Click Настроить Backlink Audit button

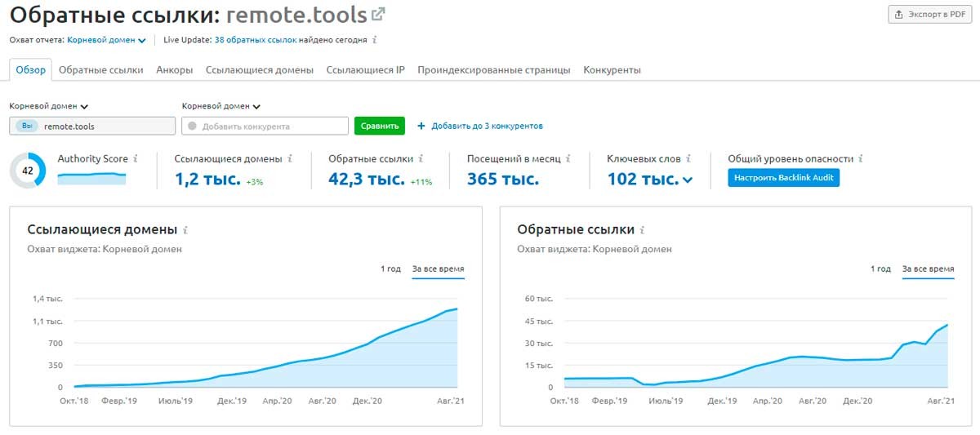coord(783,177)
